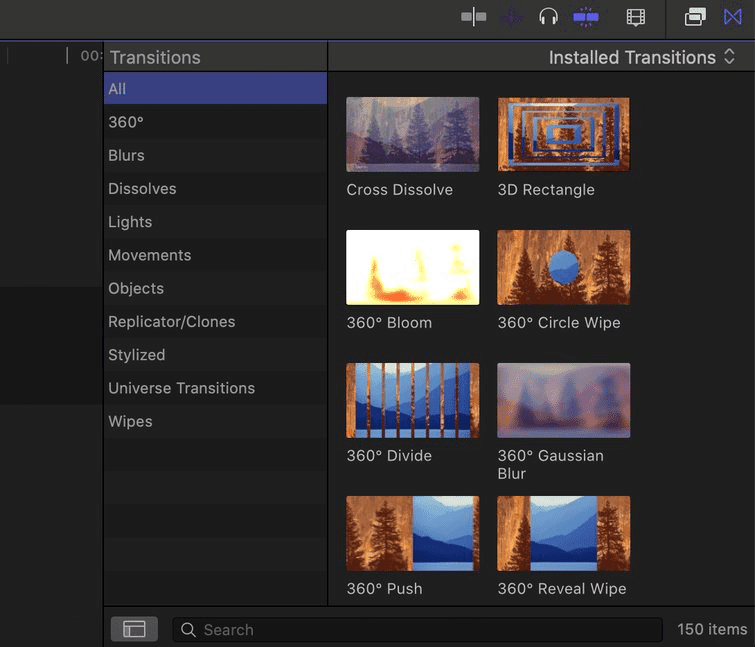Image resolution: width=755 pixels, height=647 pixels.
Task: Toggle the transitions browser bowtie icon
Action: [x=732, y=17]
